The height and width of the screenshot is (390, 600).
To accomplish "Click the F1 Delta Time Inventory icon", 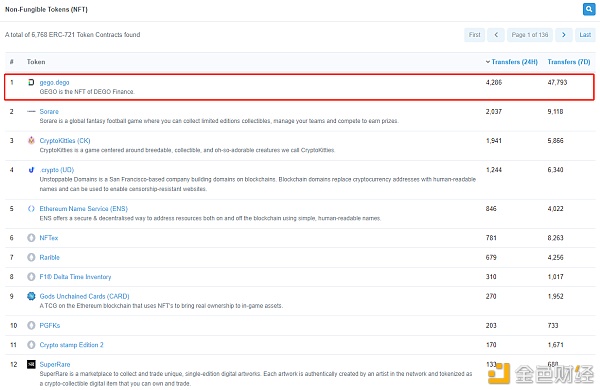I will point(31,277).
